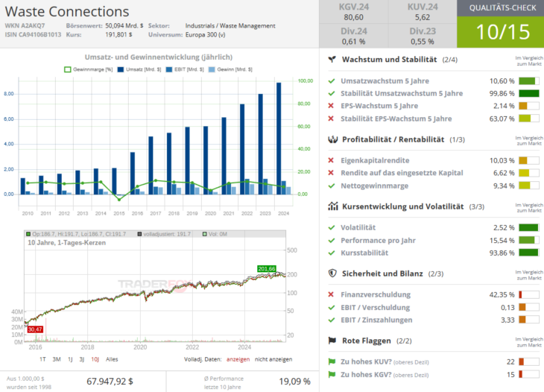Click the green checkmark beside Nettogewinnmarge
This screenshot has height=392, width=544.
point(332,186)
